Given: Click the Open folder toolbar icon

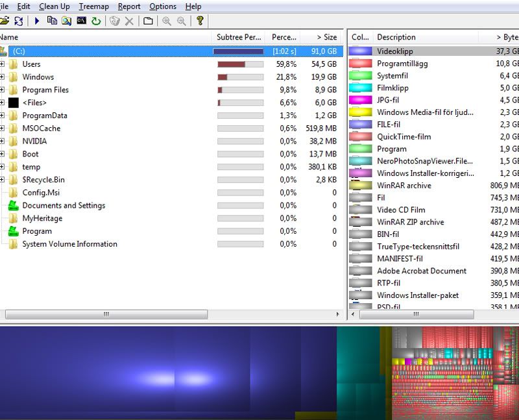Looking at the screenshot, I should pyautogui.click(x=5, y=21).
